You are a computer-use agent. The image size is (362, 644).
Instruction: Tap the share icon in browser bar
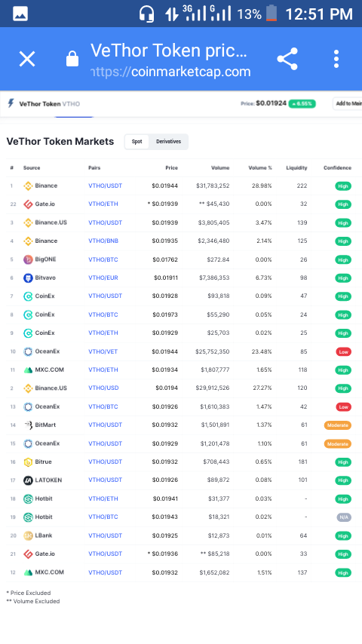[x=287, y=59]
